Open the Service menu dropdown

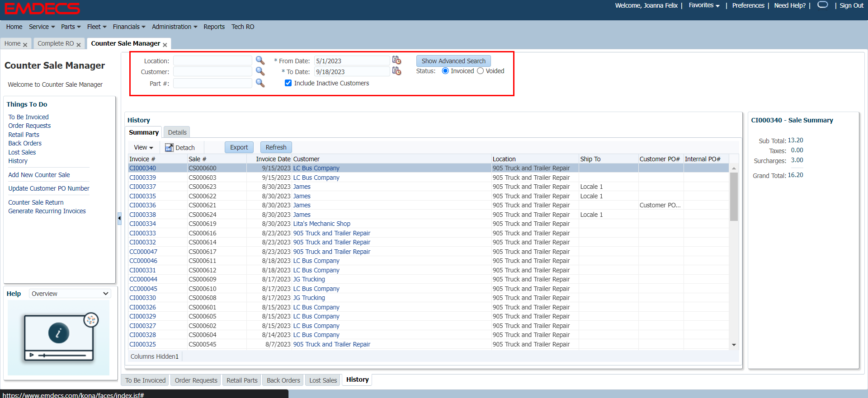click(x=42, y=27)
